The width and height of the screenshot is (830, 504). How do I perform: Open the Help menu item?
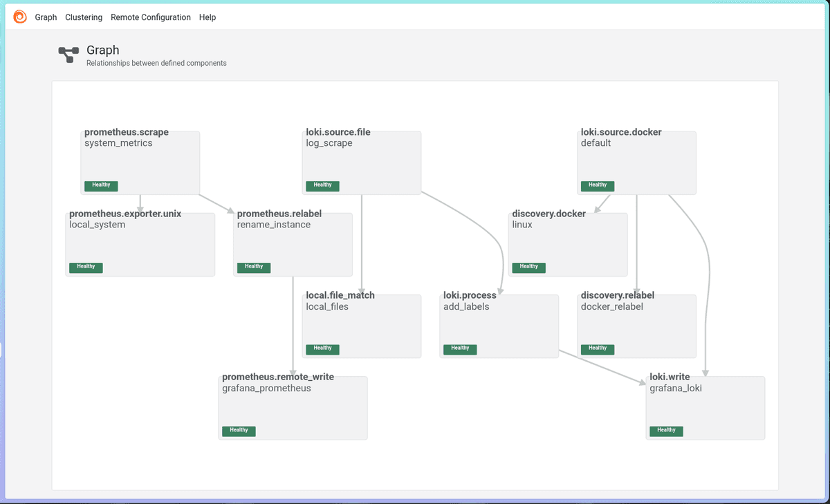point(207,17)
